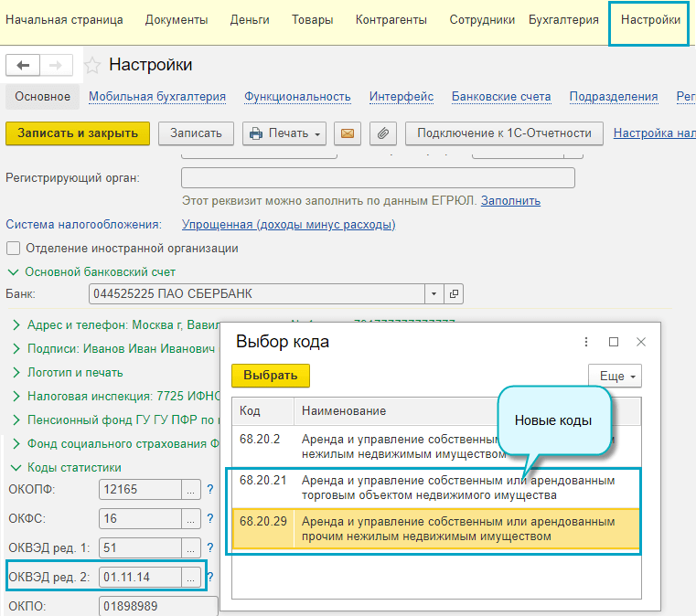The image size is (696, 616).
Task: Click the back navigation arrow
Action: 24,65
